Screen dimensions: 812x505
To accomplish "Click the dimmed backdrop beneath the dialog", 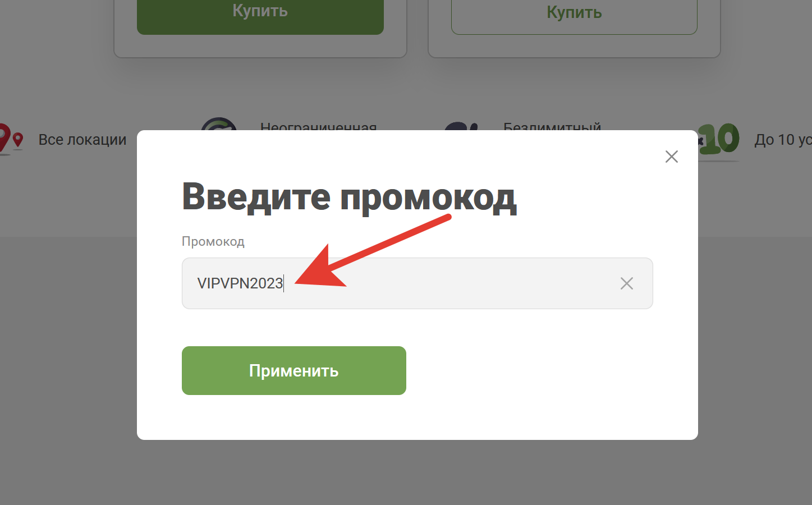I will 67,337.
